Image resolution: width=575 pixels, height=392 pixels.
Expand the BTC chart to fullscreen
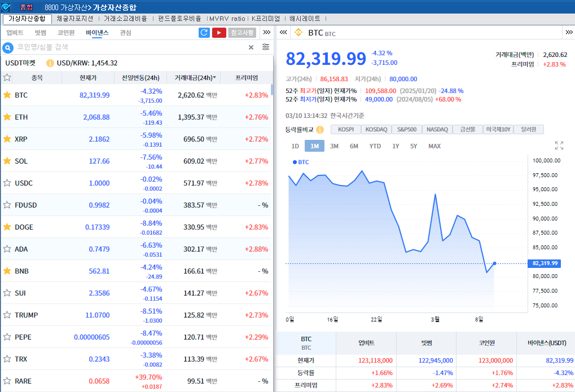(559, 146)
